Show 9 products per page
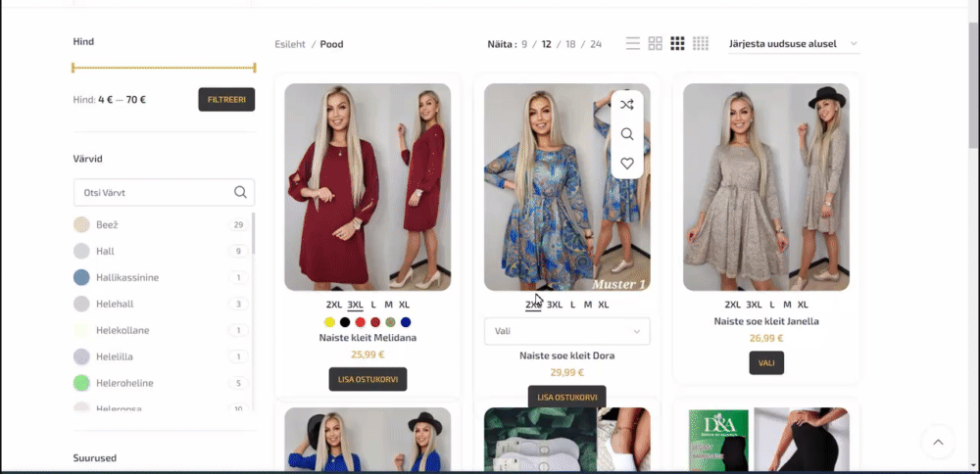The height and width of the screenshot is (474, 980). [524, 44]
